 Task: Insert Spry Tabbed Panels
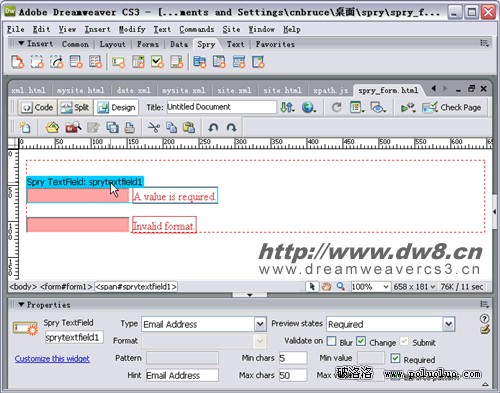(219, 62)
